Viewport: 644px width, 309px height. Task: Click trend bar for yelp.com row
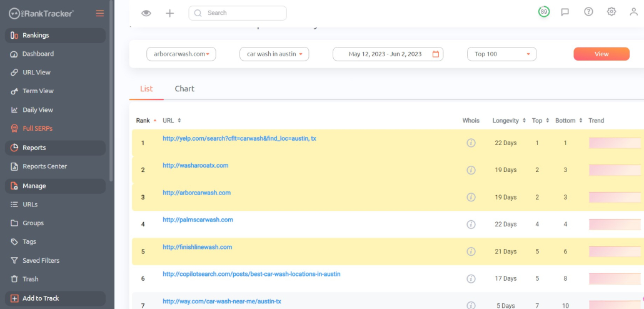click(615, 143)
